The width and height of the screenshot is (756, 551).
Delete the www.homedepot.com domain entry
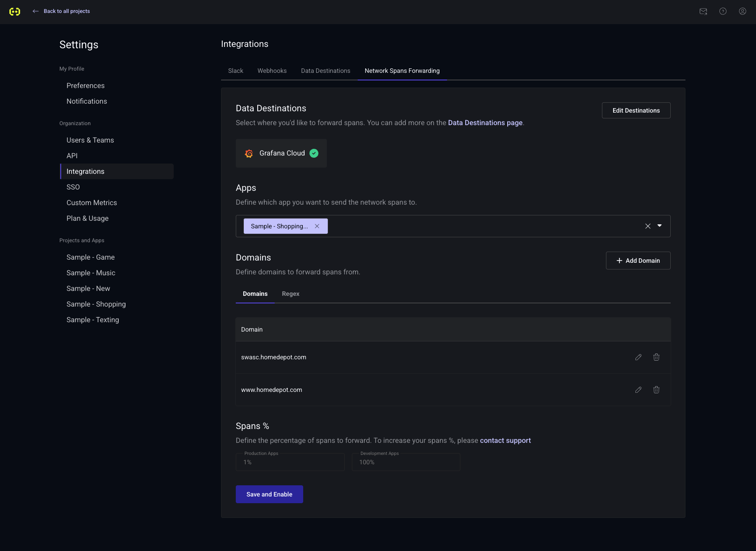(656, 390)
